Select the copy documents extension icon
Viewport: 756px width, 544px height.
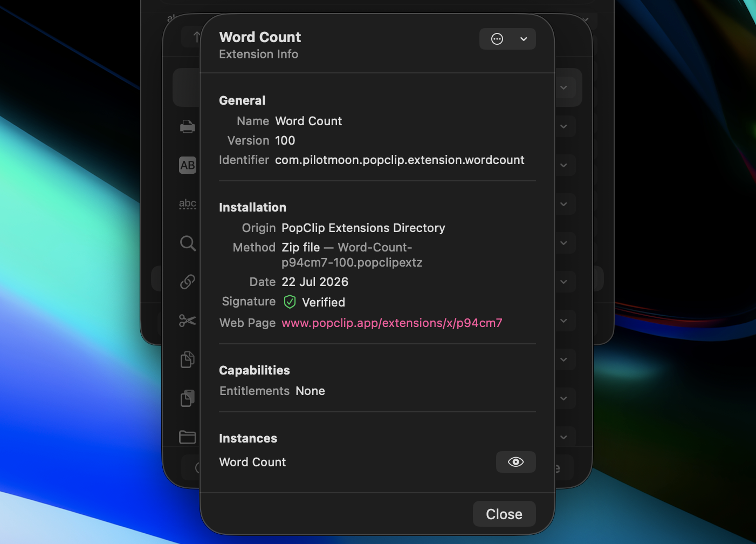click(x=187, y=359)
